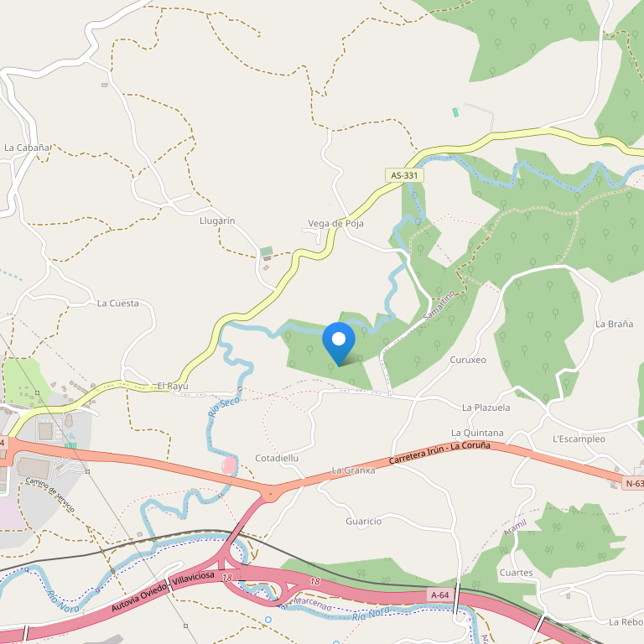644x644 pixels.
Task: Select the La Cuesta place label
Action: point(118,304)
